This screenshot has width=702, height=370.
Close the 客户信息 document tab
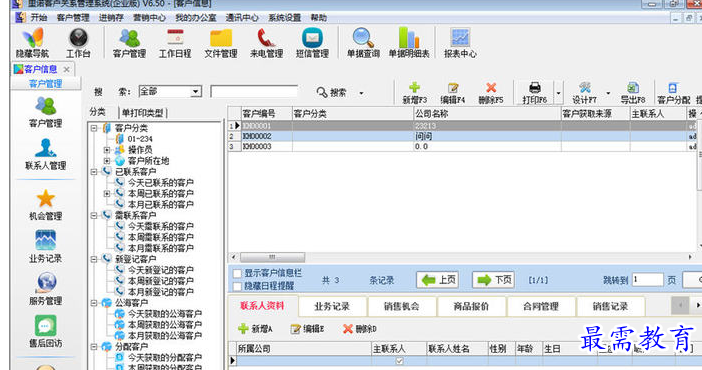[x=66, y=69]
